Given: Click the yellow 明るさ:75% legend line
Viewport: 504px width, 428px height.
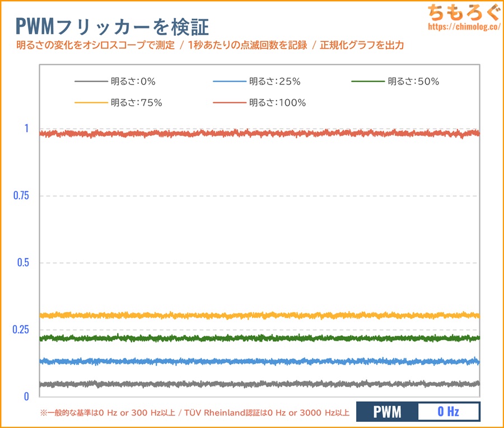Looking at the screenshot, I should (91, 103).
